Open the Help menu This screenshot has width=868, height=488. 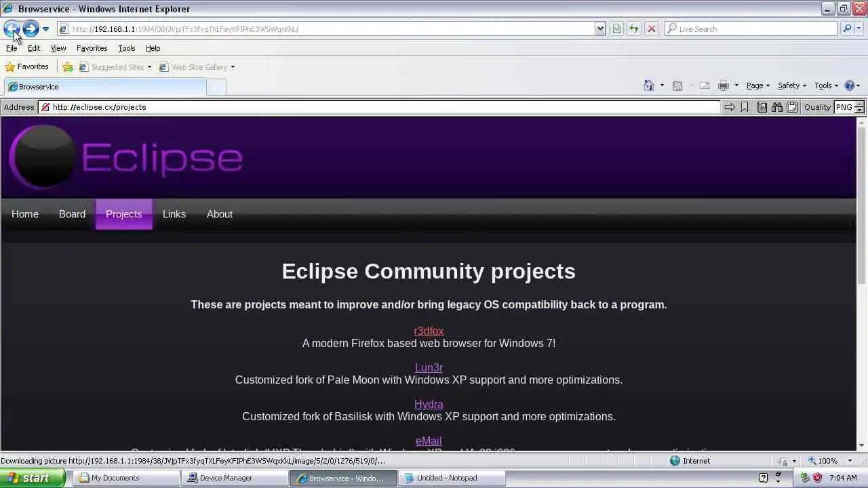(x=153, y=48)
